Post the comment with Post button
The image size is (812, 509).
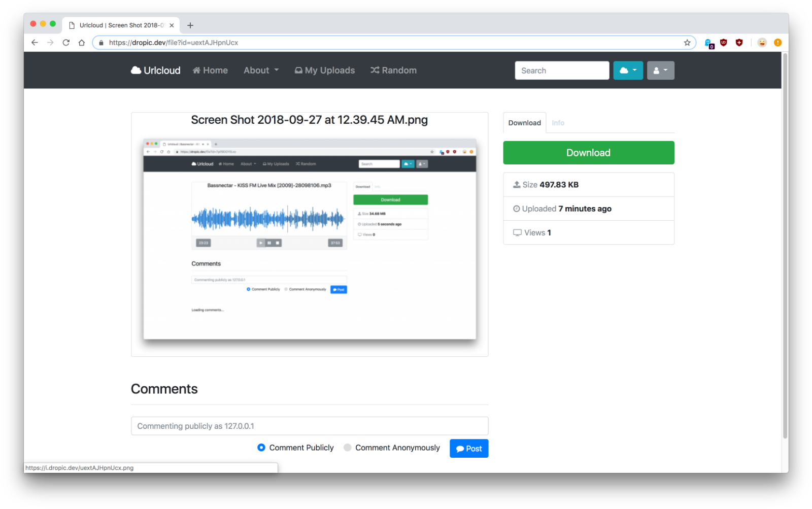[x=468, y=449]
